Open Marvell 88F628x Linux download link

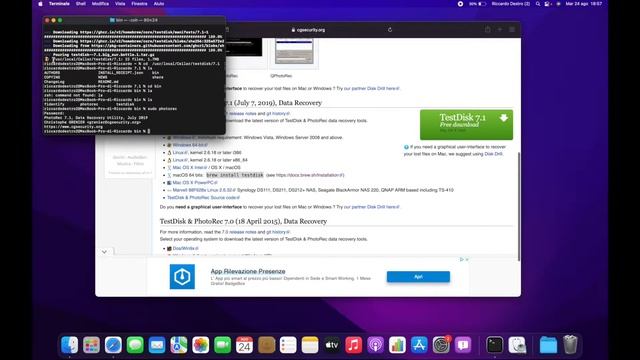(x=204, y=190)
